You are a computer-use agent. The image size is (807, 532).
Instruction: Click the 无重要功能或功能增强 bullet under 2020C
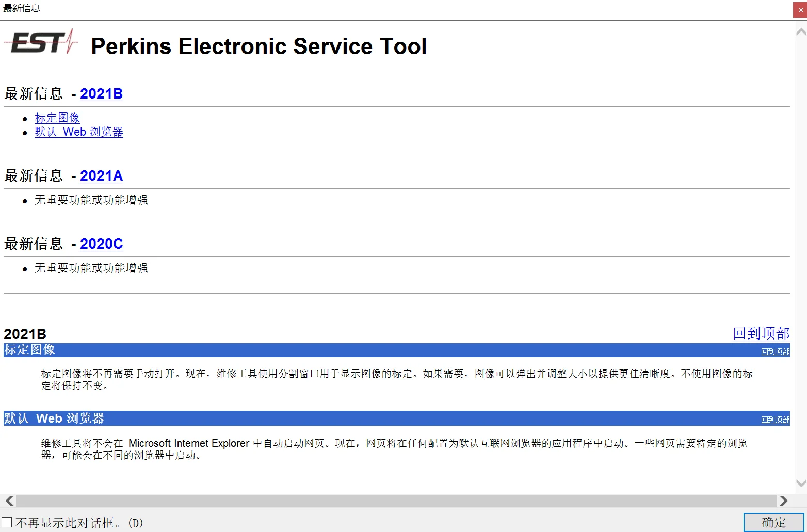[x=91, y=268]
